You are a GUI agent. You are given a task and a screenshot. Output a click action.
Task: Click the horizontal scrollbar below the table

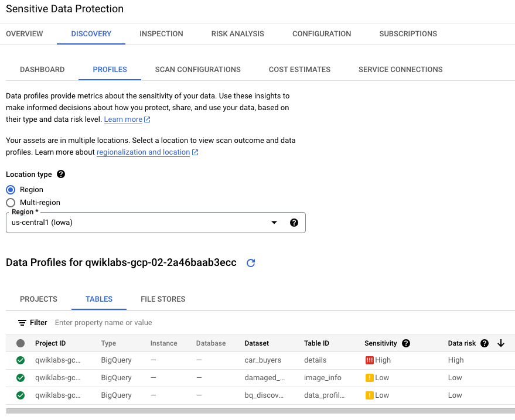click(261, 411)
